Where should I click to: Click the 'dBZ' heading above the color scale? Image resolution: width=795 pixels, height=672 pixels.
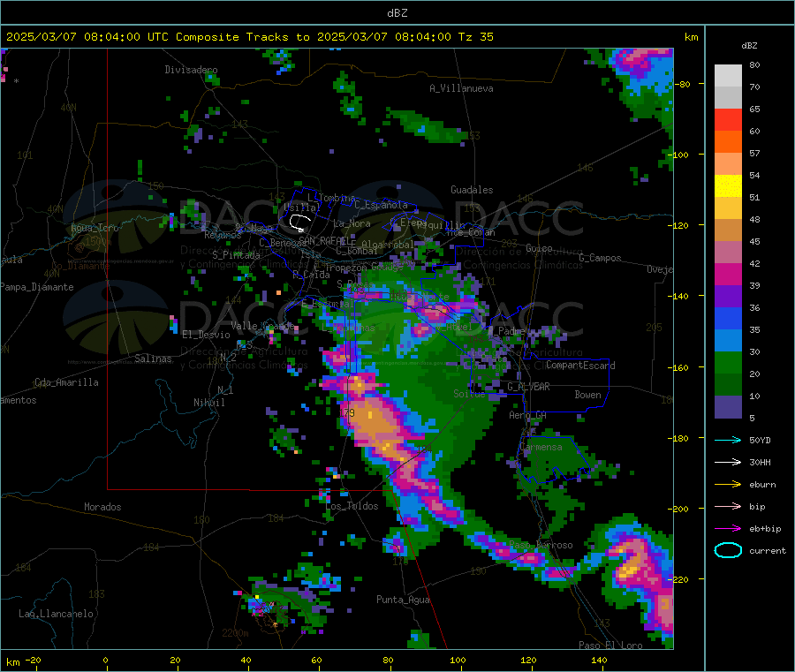[x=749, y=46]
